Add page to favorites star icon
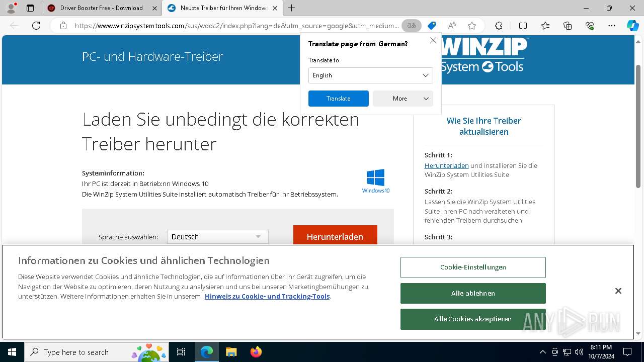 click(x=472, y=26)
